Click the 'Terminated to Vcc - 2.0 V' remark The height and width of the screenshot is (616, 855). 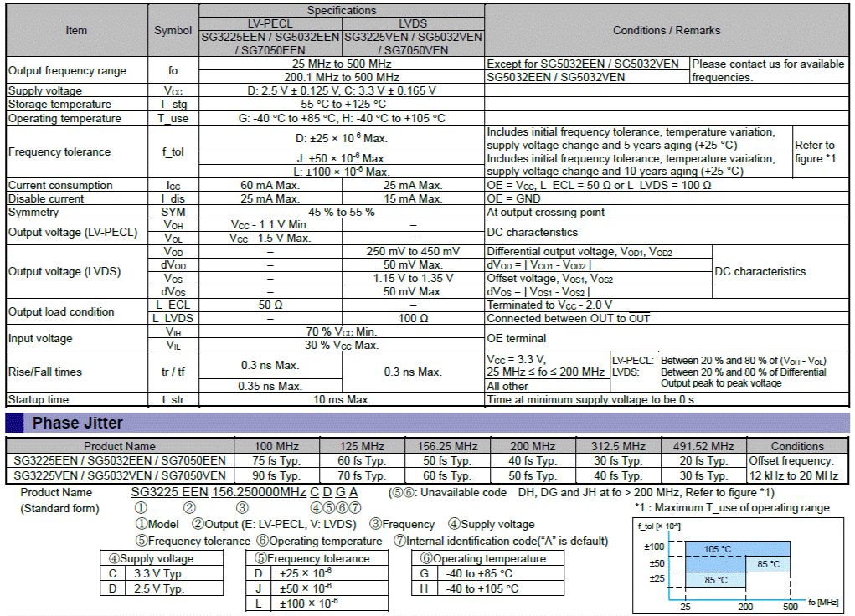click(x=549, y=305)
